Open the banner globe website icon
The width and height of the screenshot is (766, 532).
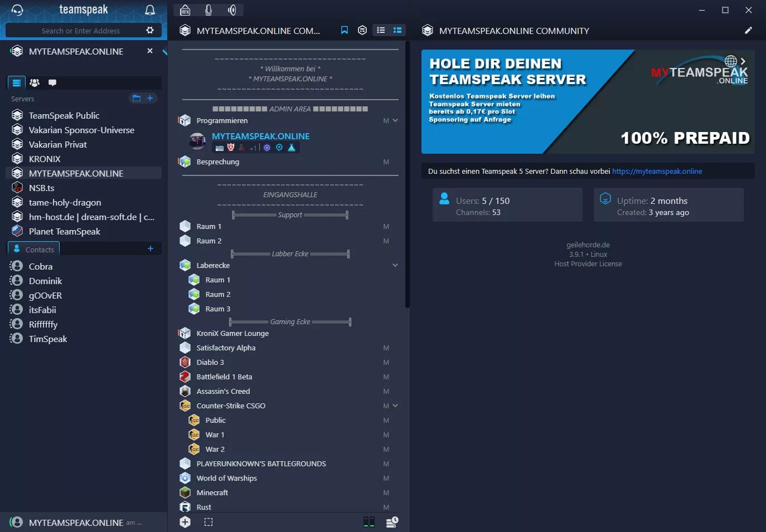tap(731, 61)
